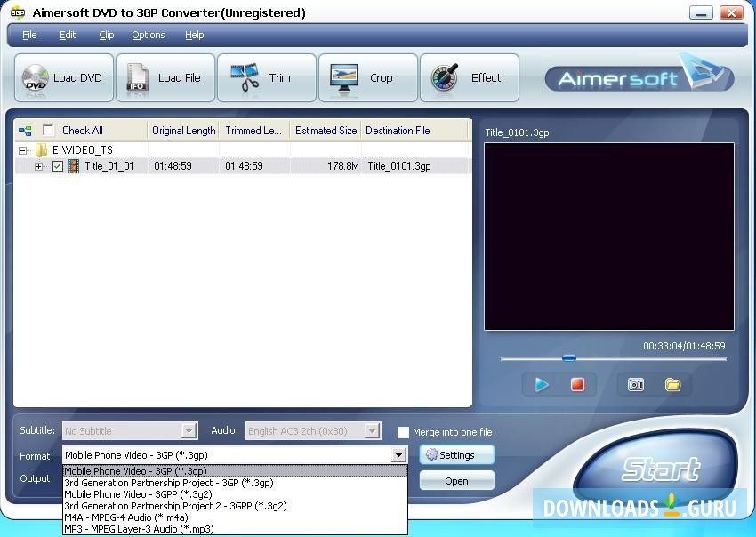This screenshot has width=756, height=537.
Task: Click the Destination File column header
Action: click(x=414, y=131)
